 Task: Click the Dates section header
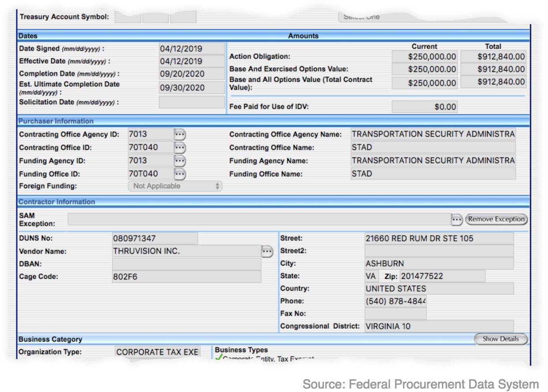(x=28, y=36)
